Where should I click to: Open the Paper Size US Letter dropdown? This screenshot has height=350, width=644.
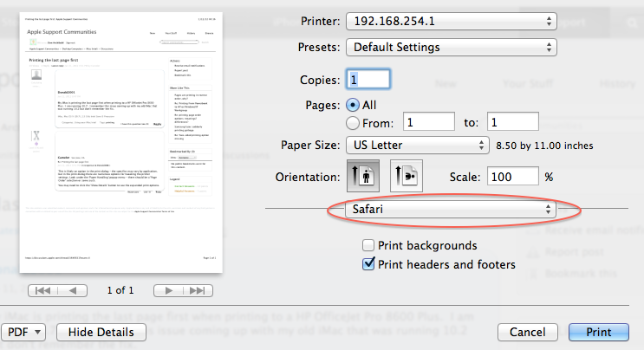coord(418,146)
